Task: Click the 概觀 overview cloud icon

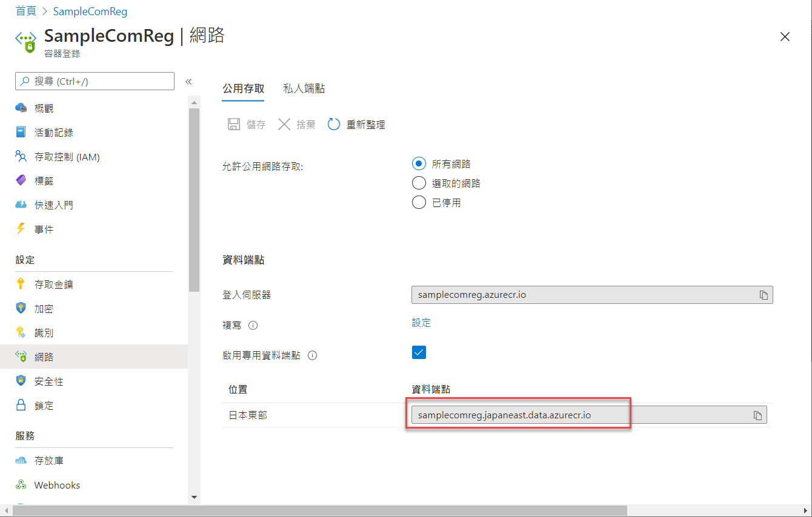Action: click(x=21, y=108)
